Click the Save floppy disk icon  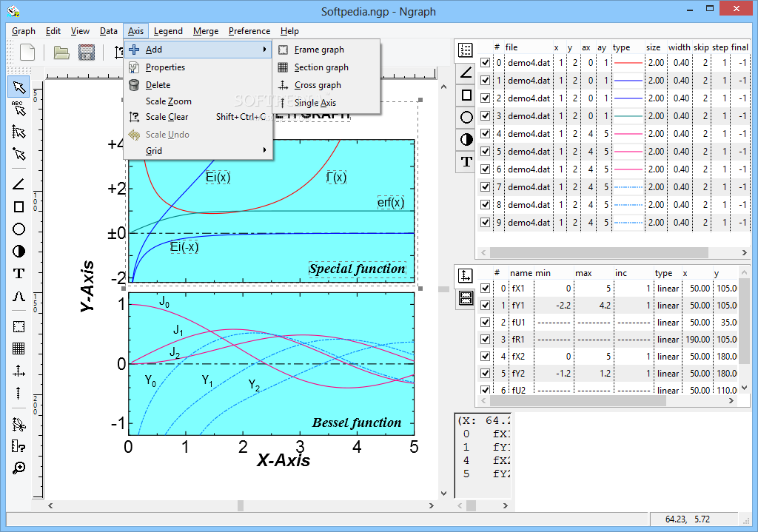pos(87,53)
